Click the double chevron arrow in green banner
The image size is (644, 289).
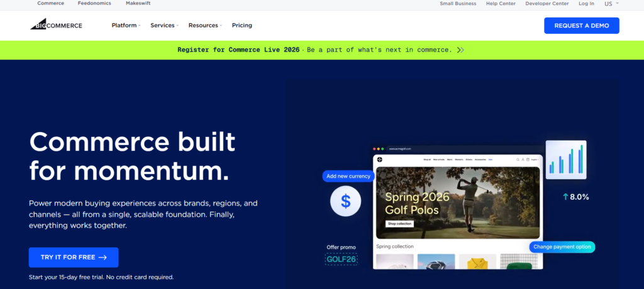(460, 50)
